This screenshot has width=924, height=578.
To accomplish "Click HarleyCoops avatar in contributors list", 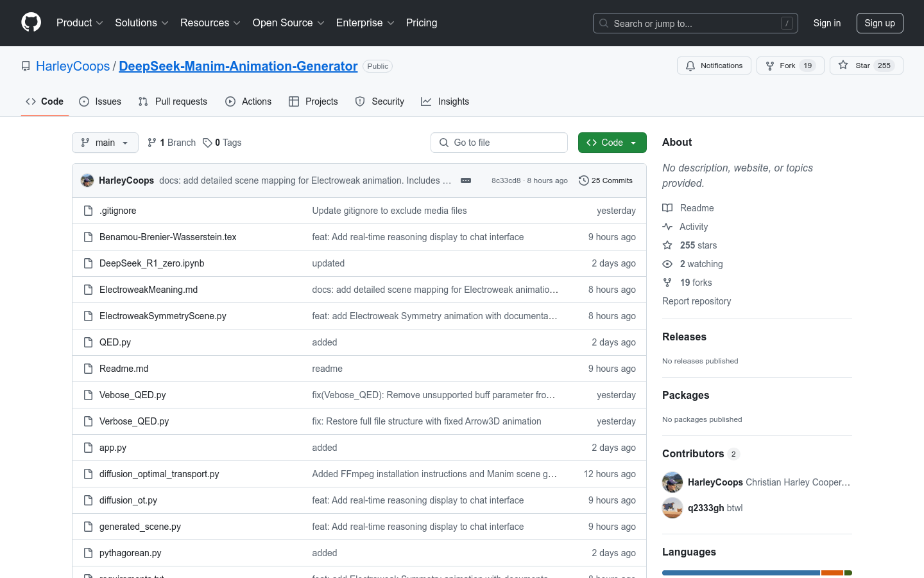I will coord(672,482).
